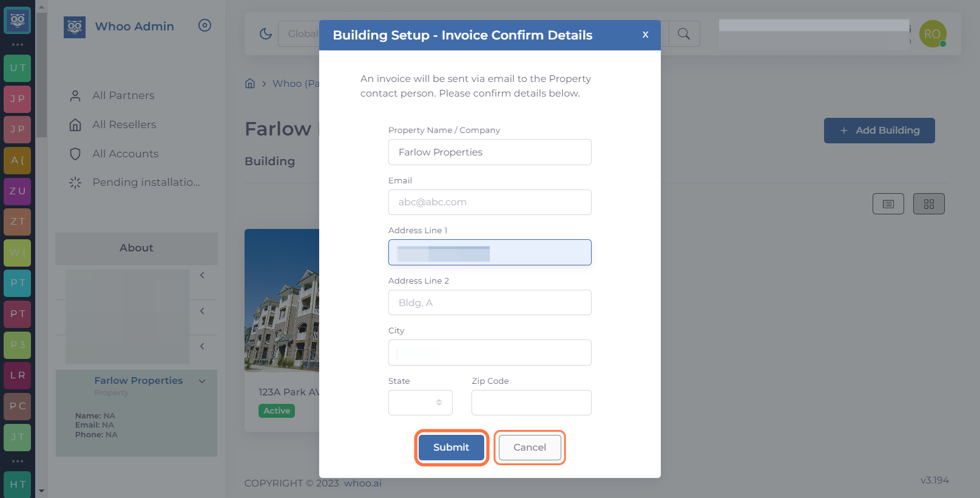Open All Accounts menu item
Viewport: 980px width, 498px height.
pyautogui.click(x=125, y=154)
